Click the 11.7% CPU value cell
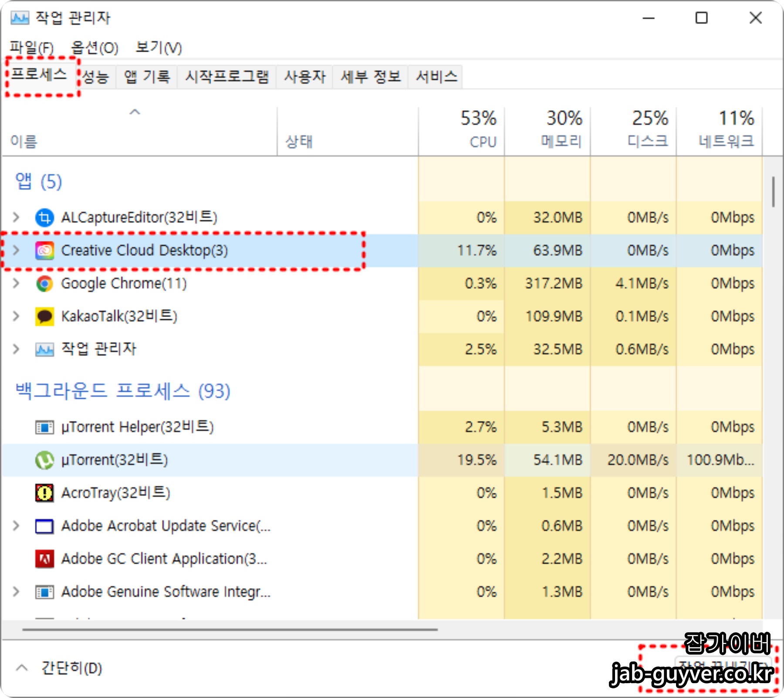784x698 pixels. pos(461,251)
